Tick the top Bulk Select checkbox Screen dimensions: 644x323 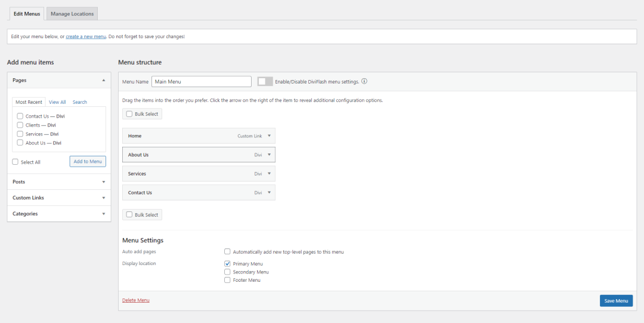click(129, 114)
